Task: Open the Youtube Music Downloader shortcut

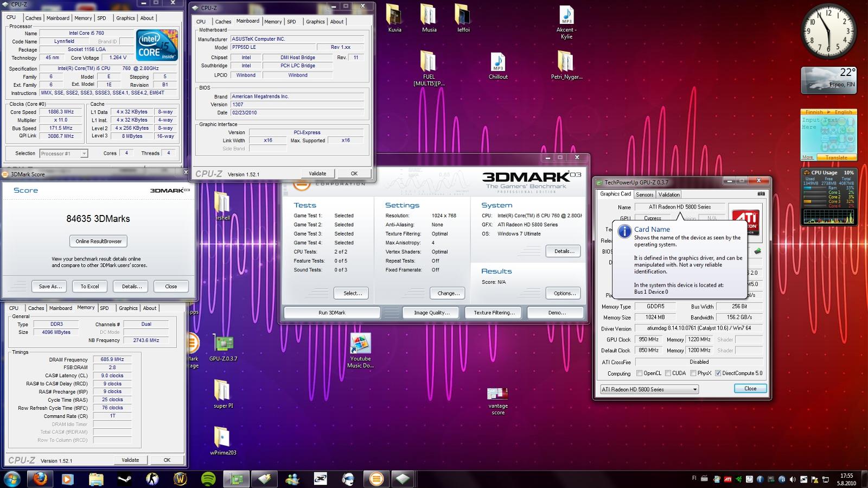Action: pos(360,351)
